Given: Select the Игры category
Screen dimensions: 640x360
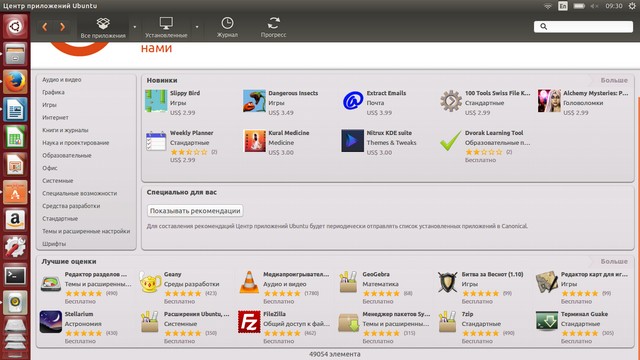Looking at the screenshot, I should click(x=49, y=105).
